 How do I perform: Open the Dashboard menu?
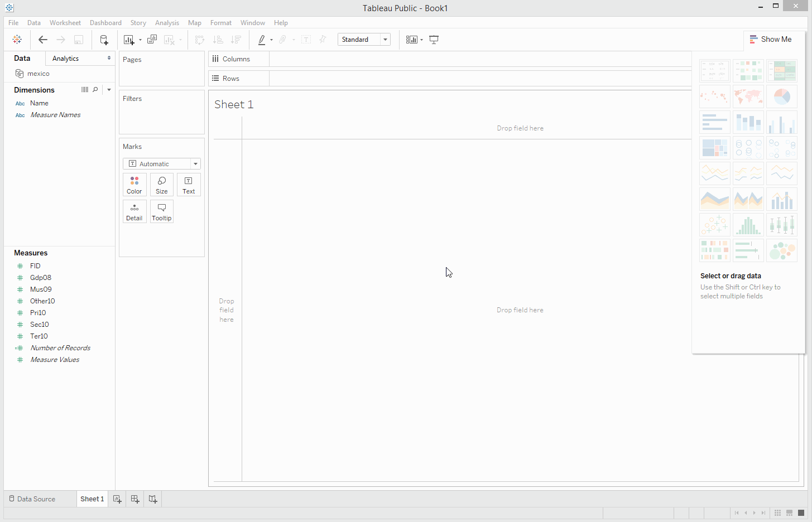(x=105, y=23)
